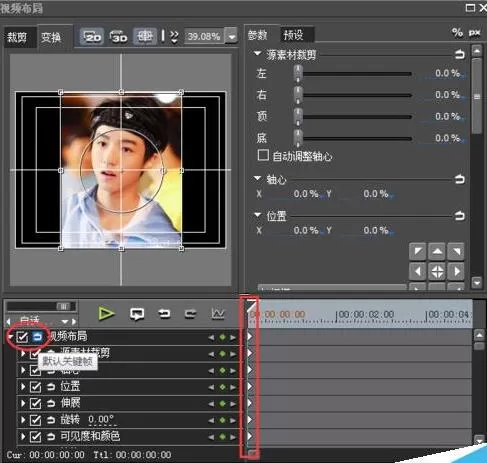Viewport: 487px width, 463px height.
Task: Collapse the 轴心 section triangle
Action: (x=257, y=178)
